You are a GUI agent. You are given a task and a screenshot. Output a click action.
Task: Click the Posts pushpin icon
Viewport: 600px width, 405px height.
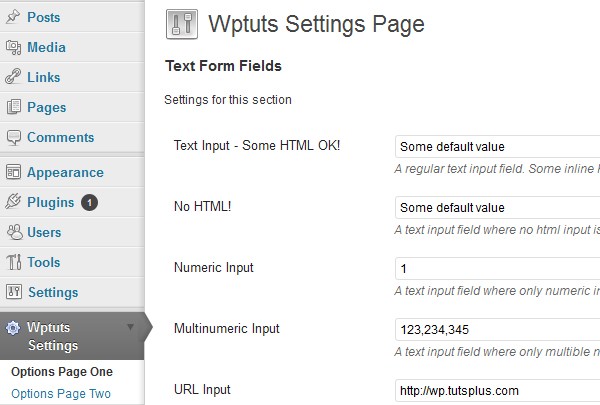click(x=13, y=17)
